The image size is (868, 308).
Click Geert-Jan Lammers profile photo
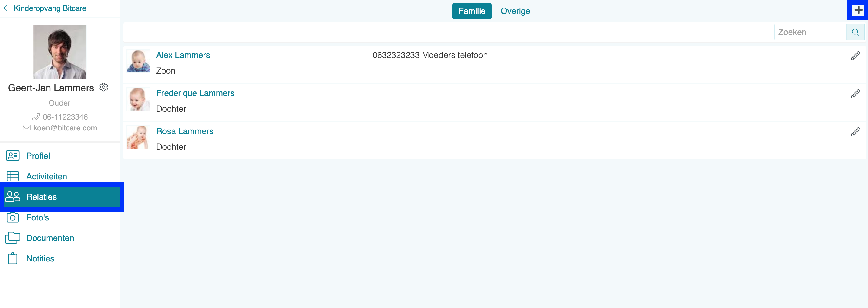(x=59, y=52)
